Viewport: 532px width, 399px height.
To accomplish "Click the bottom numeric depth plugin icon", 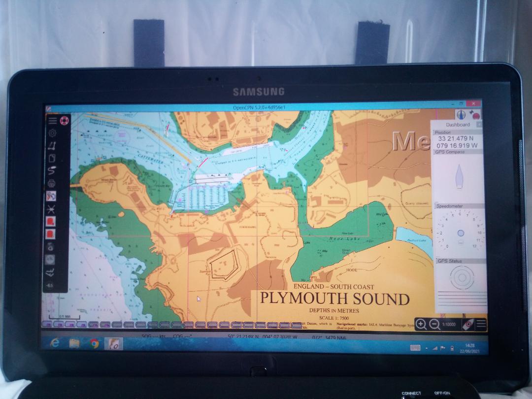I will tap(50, 285).
